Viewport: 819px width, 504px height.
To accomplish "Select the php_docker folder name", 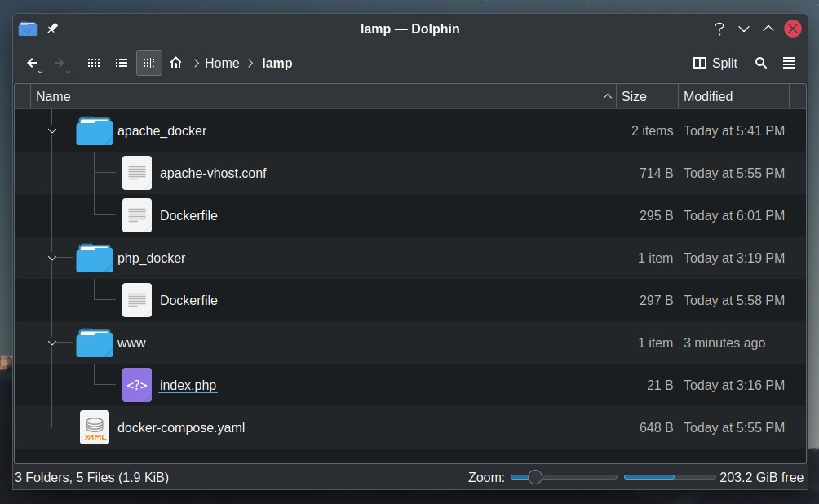I will tap(152, 259).
